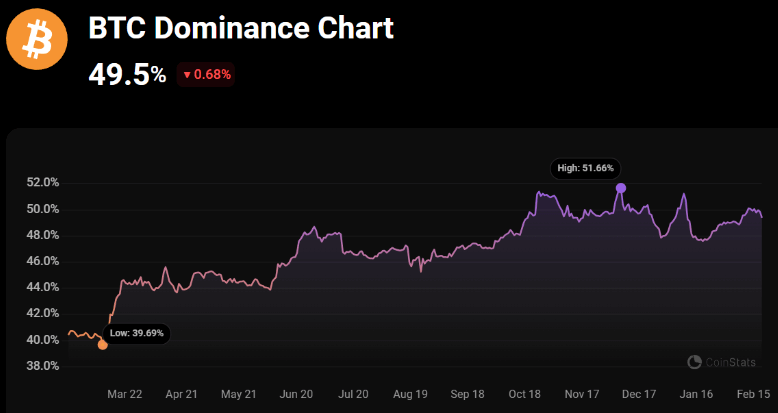Viewport: 778px width, 413px height.
Task: Click the Mar 22 date label
Action: [125, 394]
